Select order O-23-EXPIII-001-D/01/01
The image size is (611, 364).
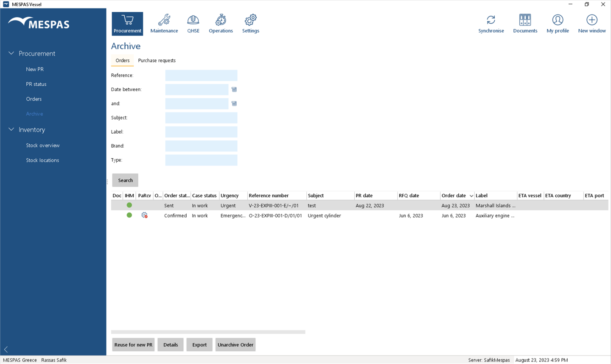[x=275, y=216]
